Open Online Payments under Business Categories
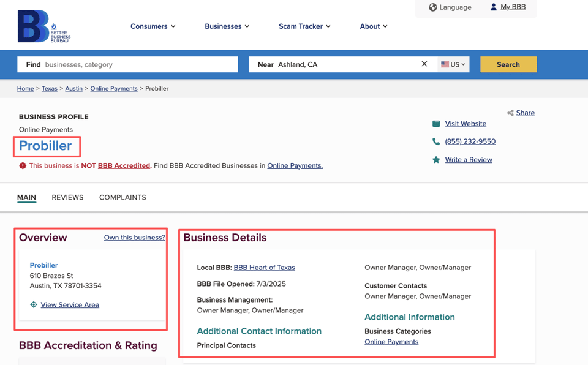 (x=391, y=342)
